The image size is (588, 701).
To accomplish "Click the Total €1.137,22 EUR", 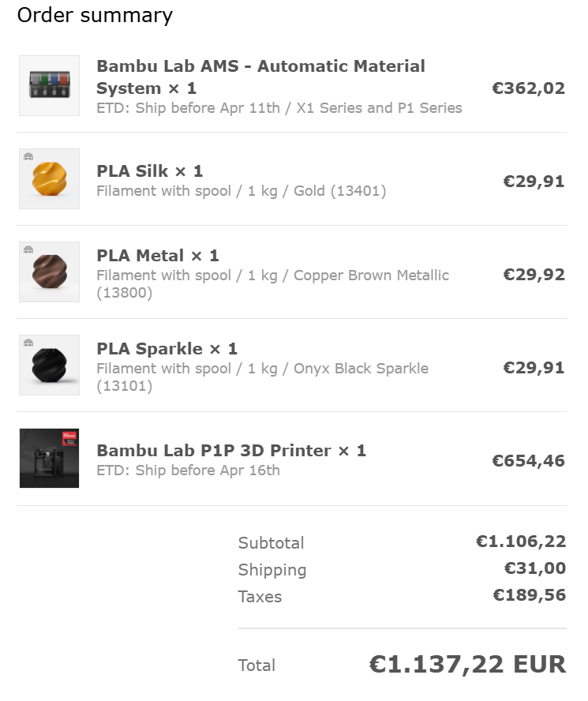I will pyautogui.click(x=467, y=665).
